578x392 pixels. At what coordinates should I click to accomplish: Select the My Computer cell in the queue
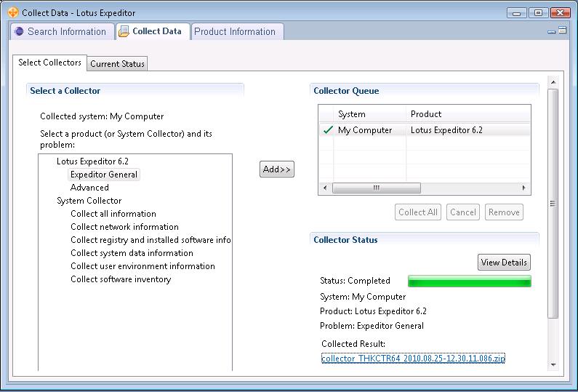coord(365,130)
